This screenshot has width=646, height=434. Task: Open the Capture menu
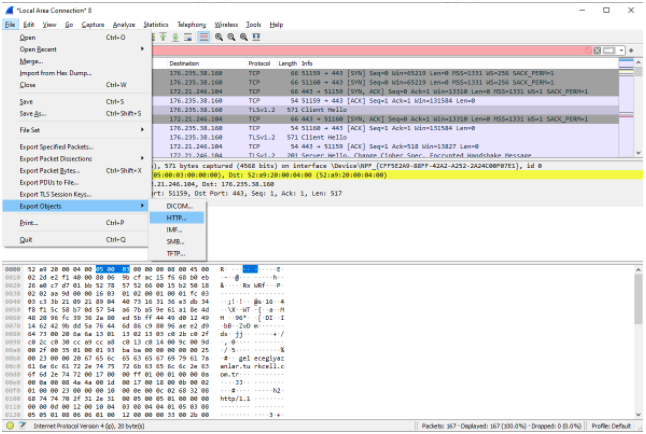[x=93, y=25]
